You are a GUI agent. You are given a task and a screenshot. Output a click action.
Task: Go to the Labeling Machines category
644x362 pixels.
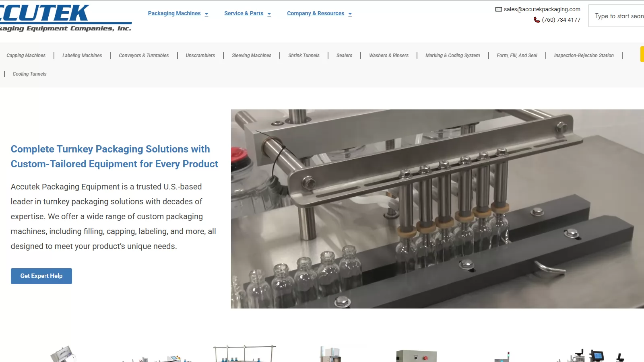pos(82,56)
